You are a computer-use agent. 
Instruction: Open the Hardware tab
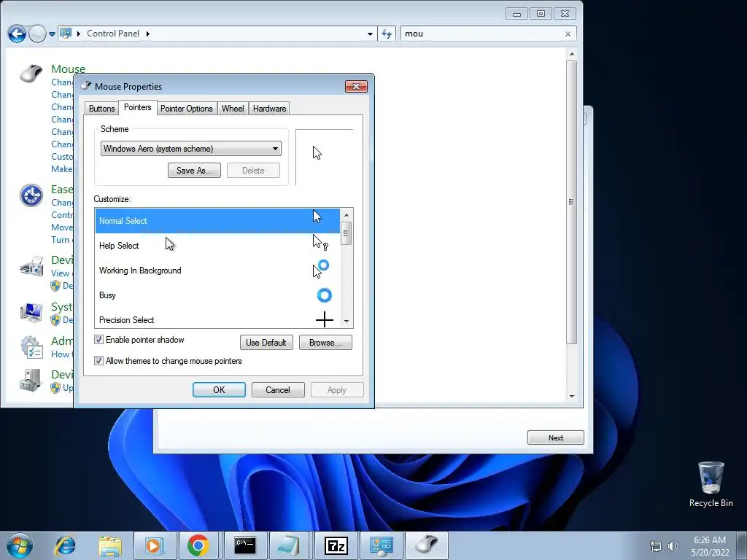coord(270,109)
